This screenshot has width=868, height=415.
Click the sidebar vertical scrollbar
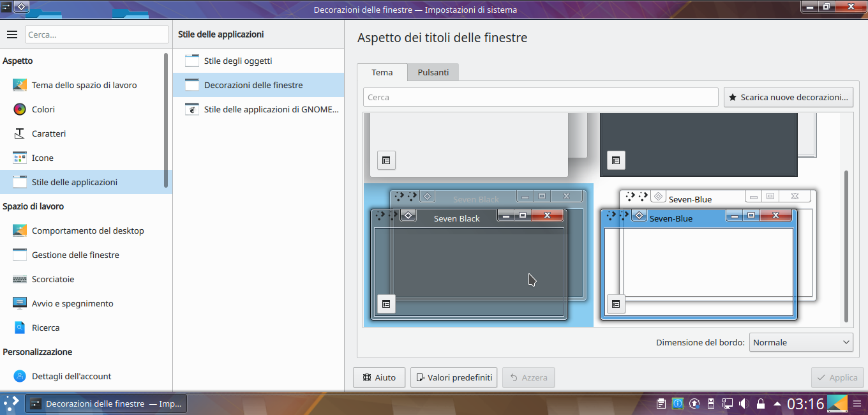(167, 120)
